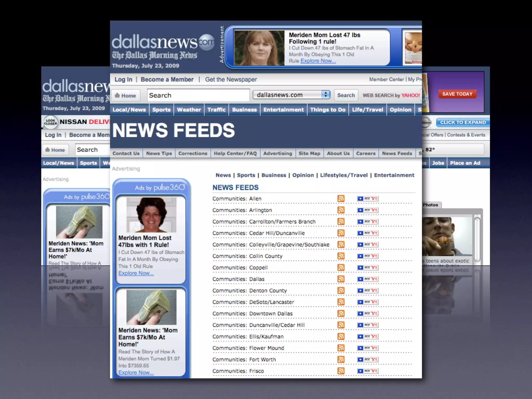532x399 pixels.
Task: Click the dallasnews.com logo
Action: tap(163, 42)
